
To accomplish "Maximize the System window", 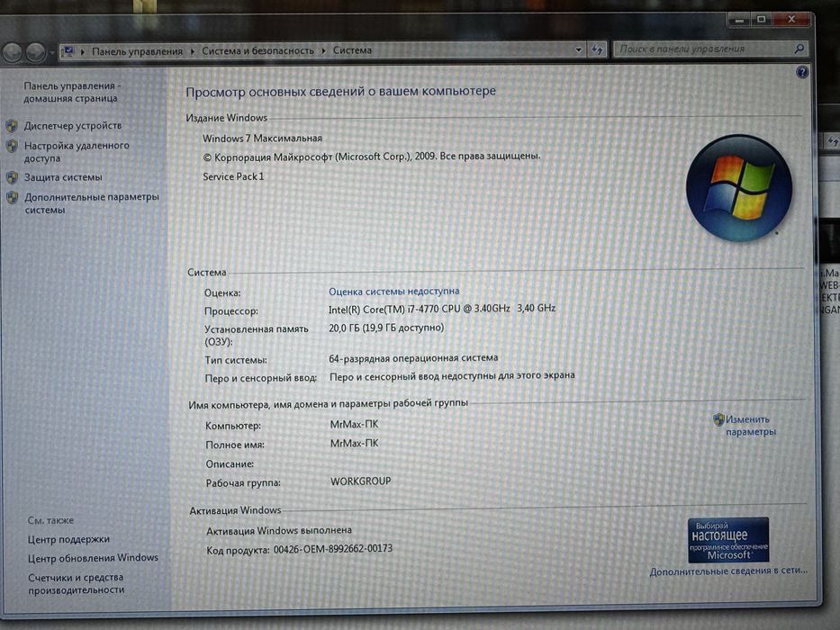I will (x=762, y=19).
